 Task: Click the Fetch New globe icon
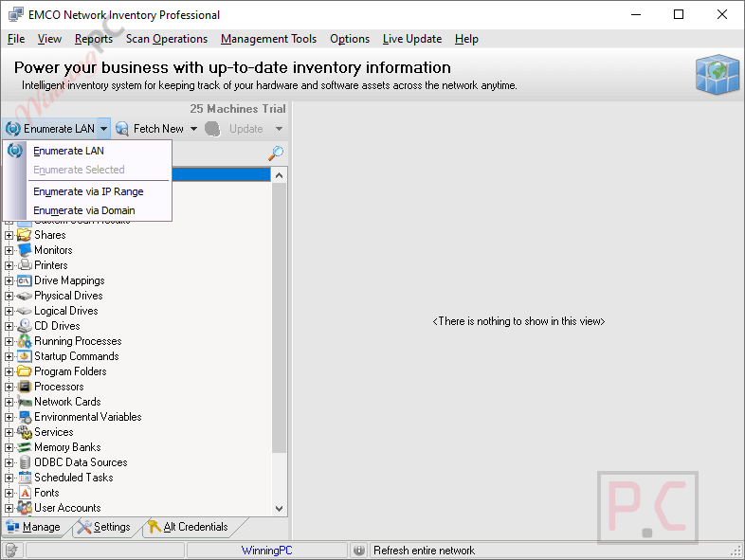122,129
